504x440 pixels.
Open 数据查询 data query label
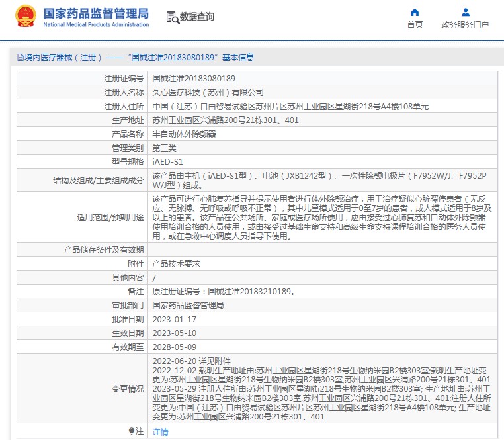197,17
